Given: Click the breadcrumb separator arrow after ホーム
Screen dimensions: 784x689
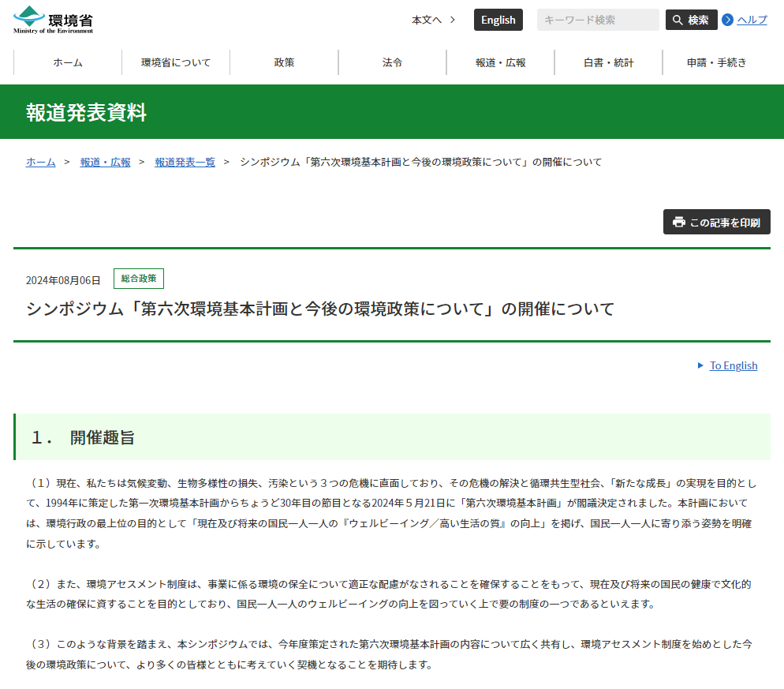Looking at the screenshot, I should [x=65, y=162].
